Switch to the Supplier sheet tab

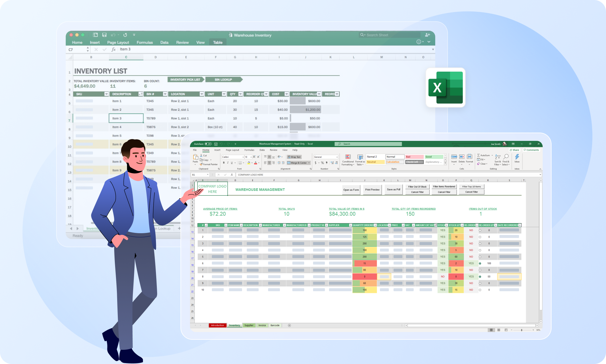(x=249, y=325)
